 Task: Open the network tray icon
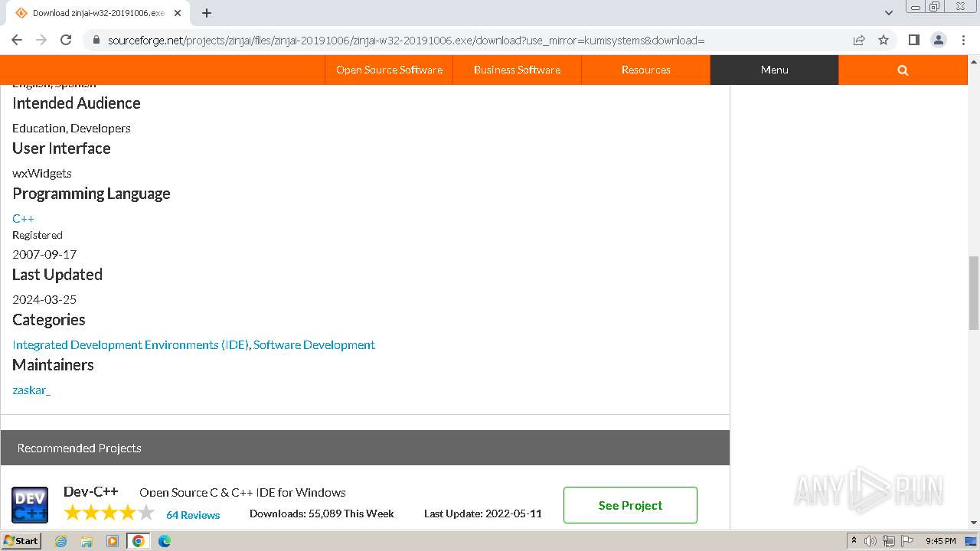coord(889,541)
